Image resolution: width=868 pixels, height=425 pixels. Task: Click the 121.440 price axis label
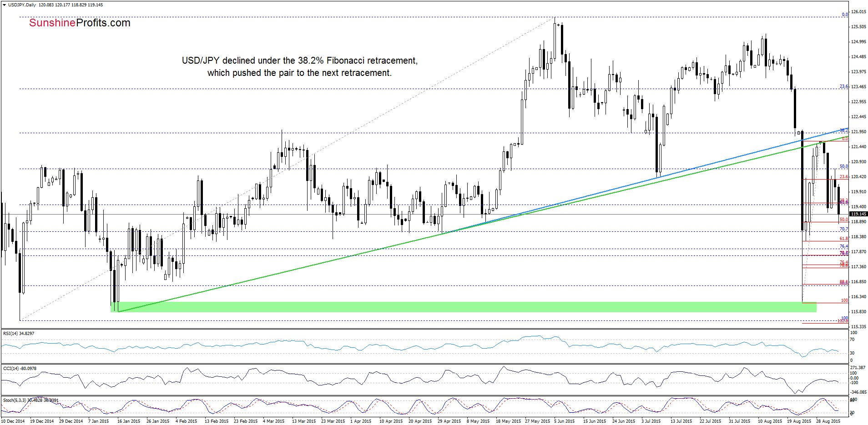(x=858, y=147)
